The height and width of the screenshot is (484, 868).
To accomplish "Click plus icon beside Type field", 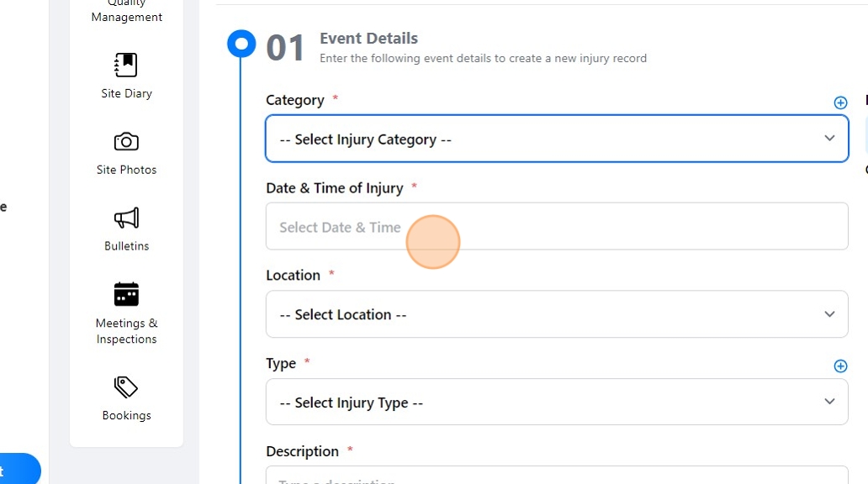I will (x=840, y=366).
